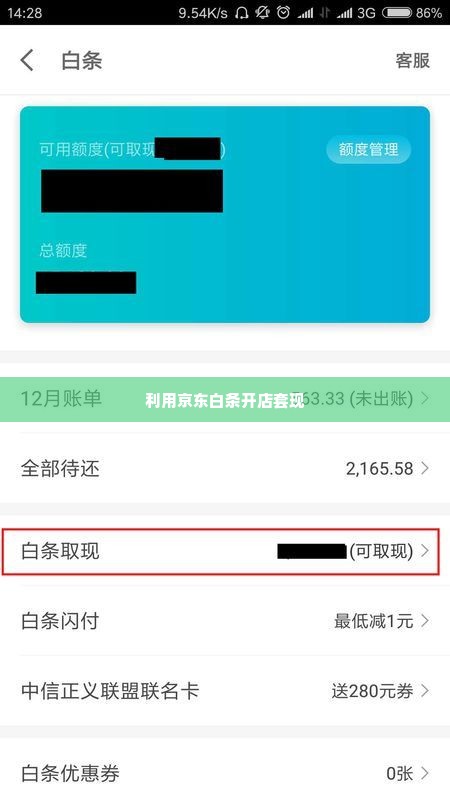Tap the alarm clock status icon

click(x=283, y=12)
